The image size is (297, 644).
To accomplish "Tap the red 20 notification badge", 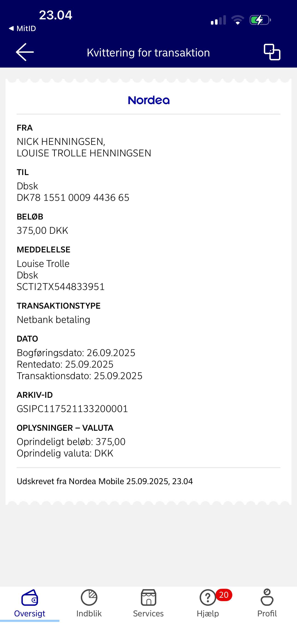I will point(224,595).
